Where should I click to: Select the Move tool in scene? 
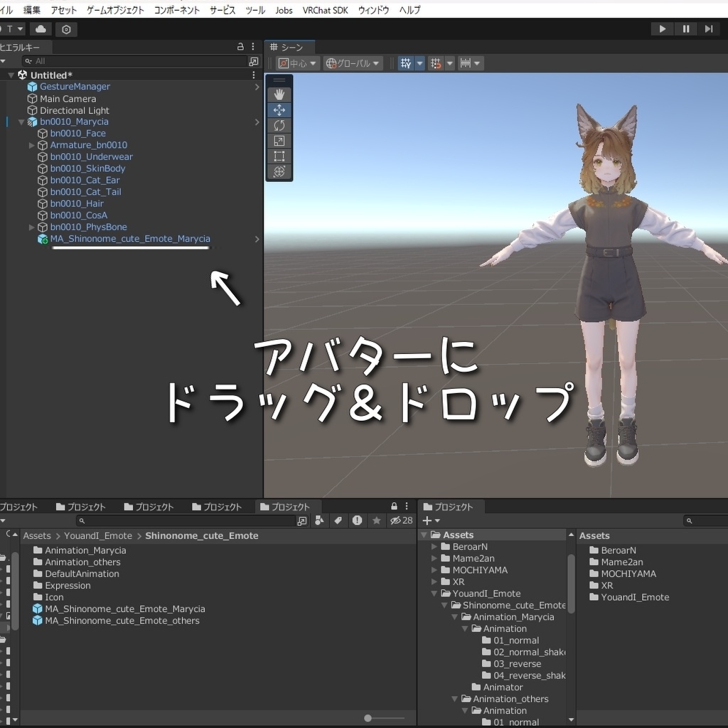coord(279,110)
